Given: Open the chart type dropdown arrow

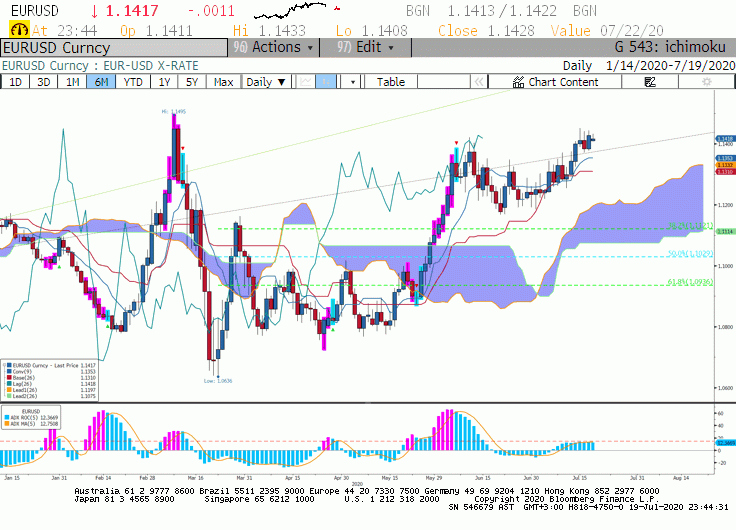Looking at the screenshot, I should [x=353, y=82].
